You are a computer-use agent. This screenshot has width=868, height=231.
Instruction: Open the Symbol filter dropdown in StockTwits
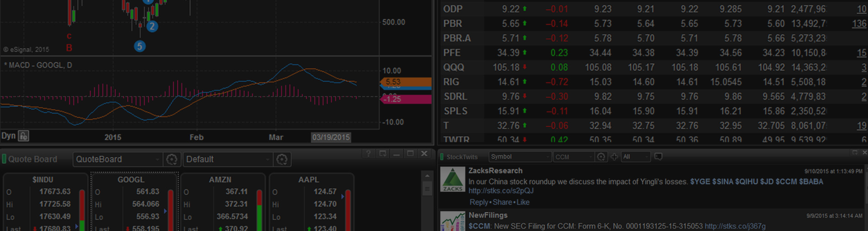(x=520, y=157)
